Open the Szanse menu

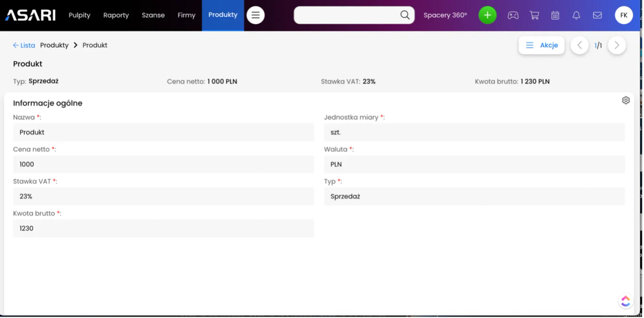153,15
